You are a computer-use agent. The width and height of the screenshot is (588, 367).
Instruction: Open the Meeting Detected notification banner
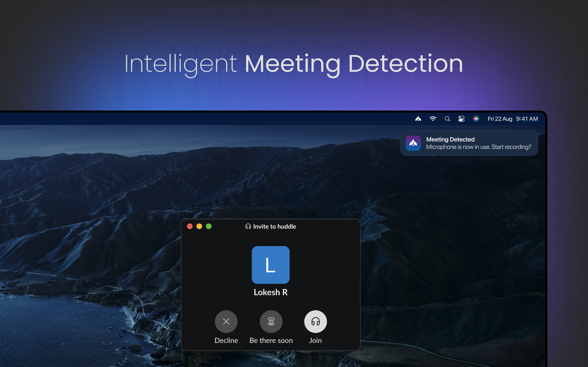point(478,143)
